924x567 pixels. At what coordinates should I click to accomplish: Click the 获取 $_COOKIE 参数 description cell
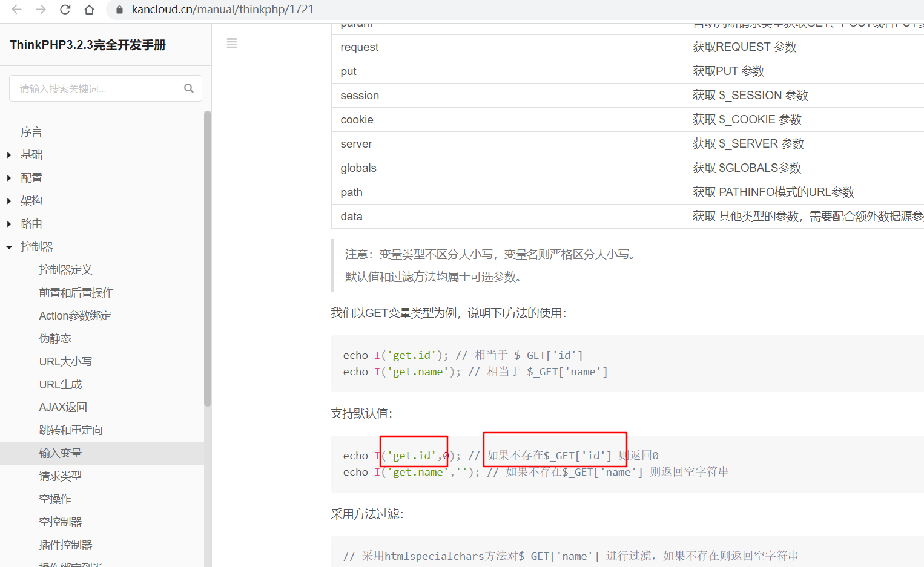(804, 120)
